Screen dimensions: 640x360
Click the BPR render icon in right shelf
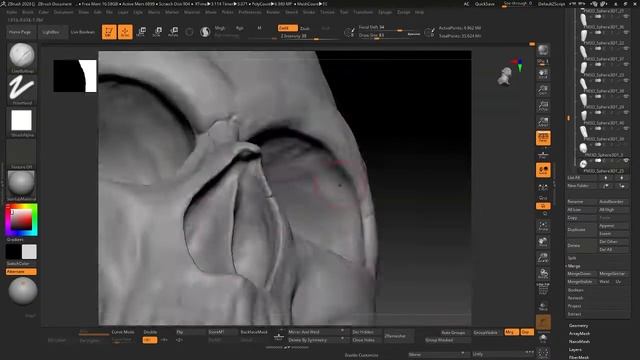(543, 51)
